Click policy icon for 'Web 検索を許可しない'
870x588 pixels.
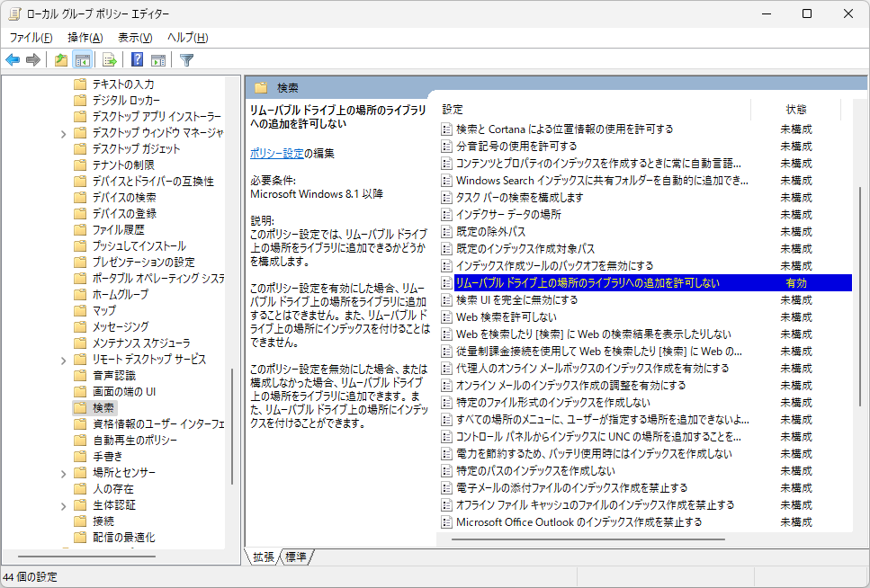[446, 317]
